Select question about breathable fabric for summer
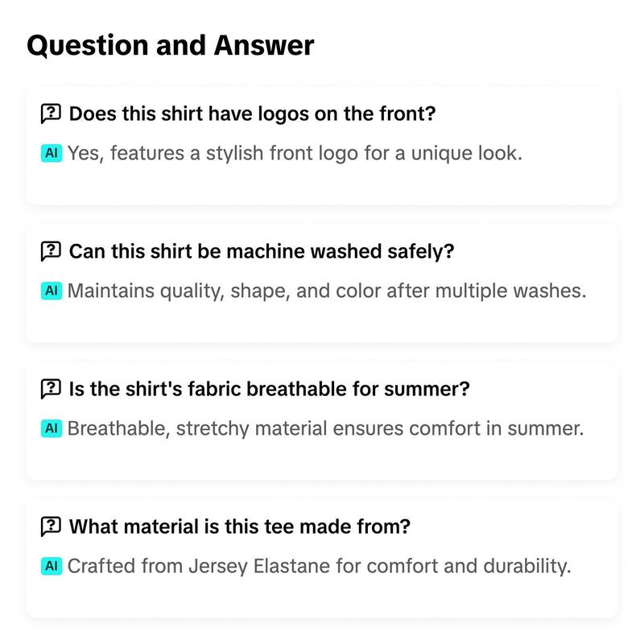The width and height of the screenshot is (644, 644). pos(269,389)
